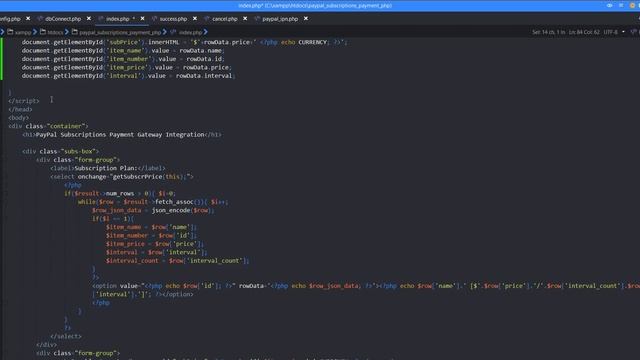The height and width of the screenshot is (360, 640).
Task: Click the paypal_subscriptions_payment_php folder icon in breadcrumb
Action: [75, 32]
